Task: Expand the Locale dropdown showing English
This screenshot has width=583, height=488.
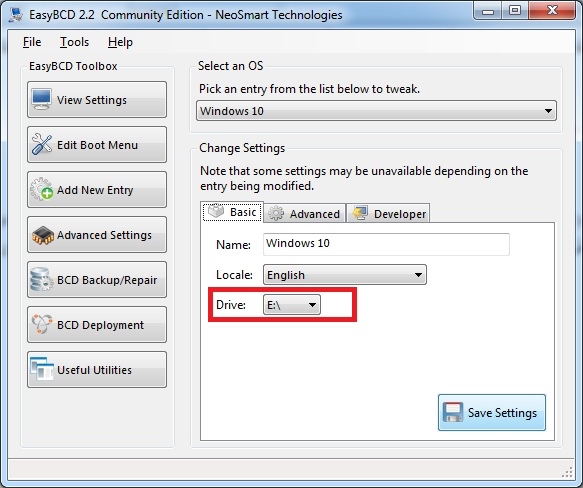Action: point(345,275)
